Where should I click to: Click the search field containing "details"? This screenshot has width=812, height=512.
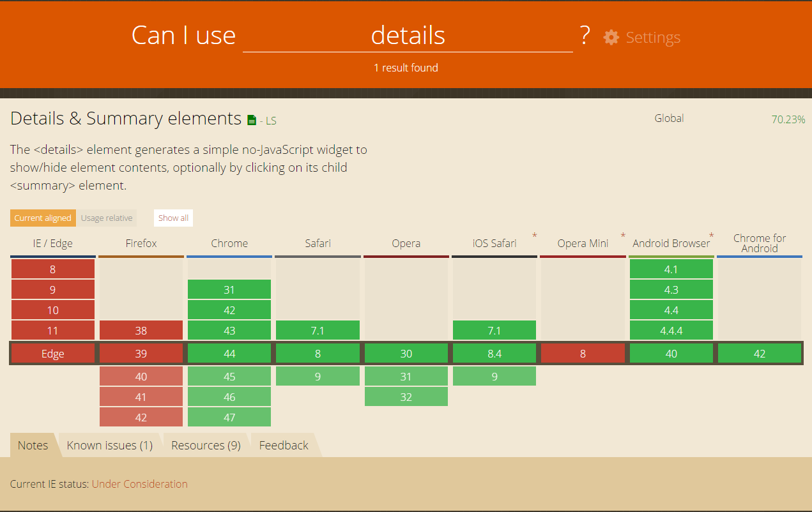[x=408, y=36]
